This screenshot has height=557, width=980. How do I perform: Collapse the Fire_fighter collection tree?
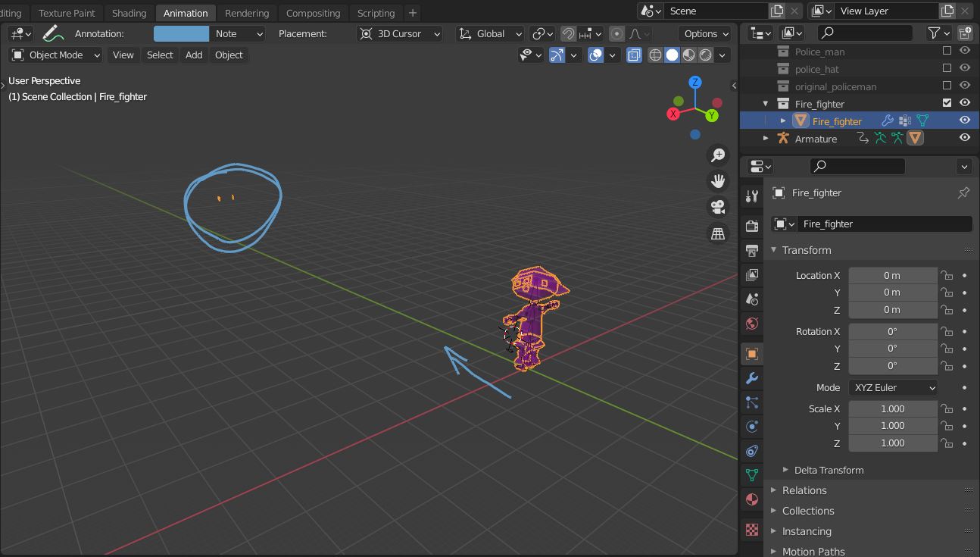coord(766,103)
